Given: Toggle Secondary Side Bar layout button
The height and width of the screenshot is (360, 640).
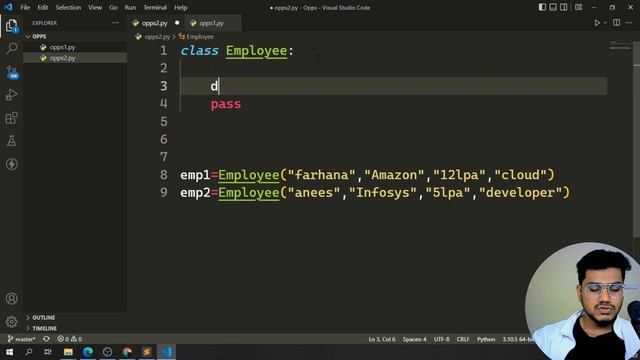Looking at the screenshot, I should pyautogui.click(x=563, y=7).
